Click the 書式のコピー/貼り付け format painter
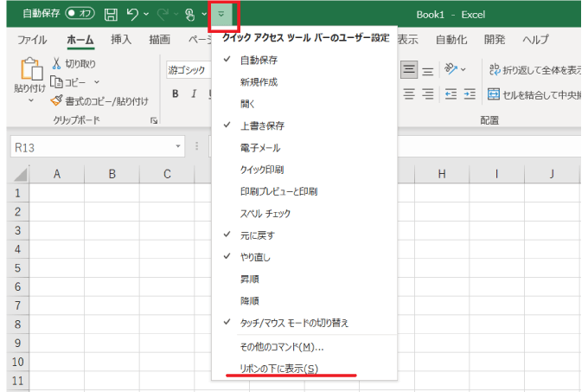This screenshot has height=392, width=588. (x=99, y=100)
